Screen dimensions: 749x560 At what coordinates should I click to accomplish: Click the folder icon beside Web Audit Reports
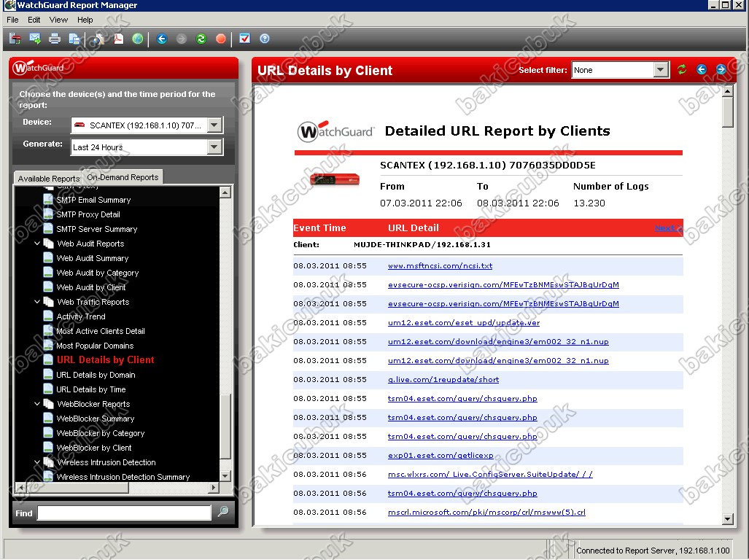(49, 244)
